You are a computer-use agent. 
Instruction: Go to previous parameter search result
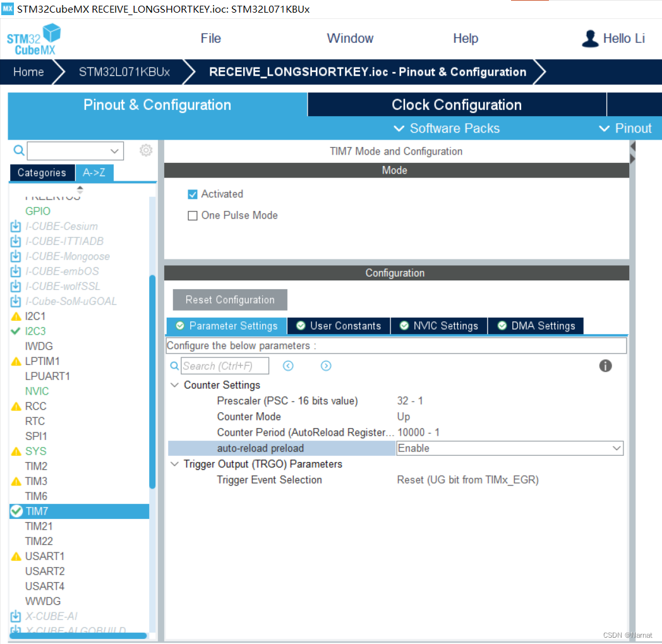coord(288,366)
